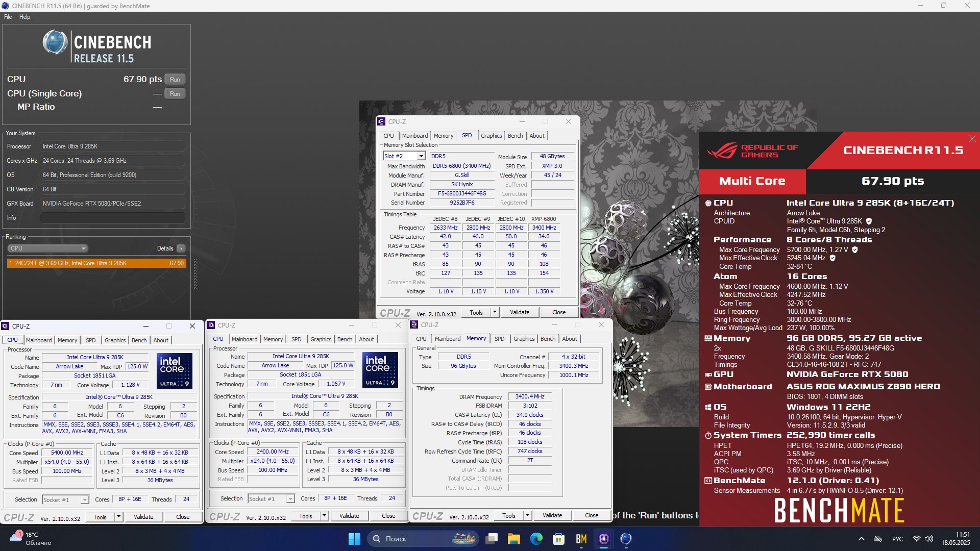Open BenchMate app on taskbar

coord(581,539)
